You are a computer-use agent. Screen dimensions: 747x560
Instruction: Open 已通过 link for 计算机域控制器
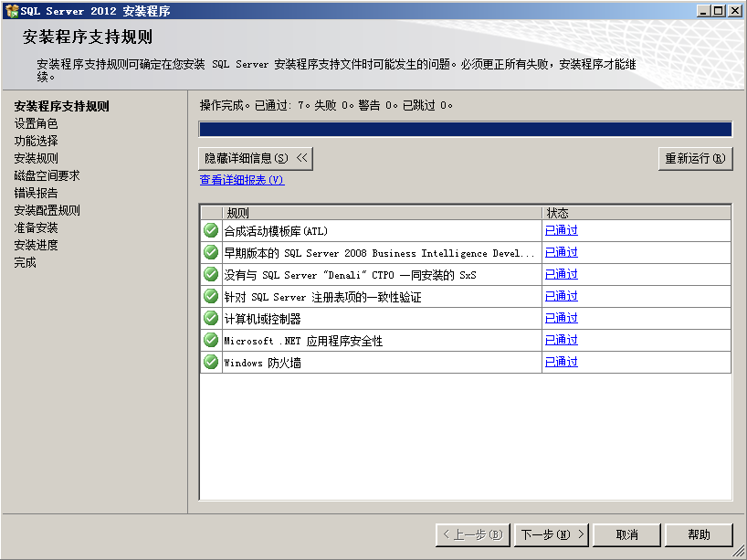[562, 318]
